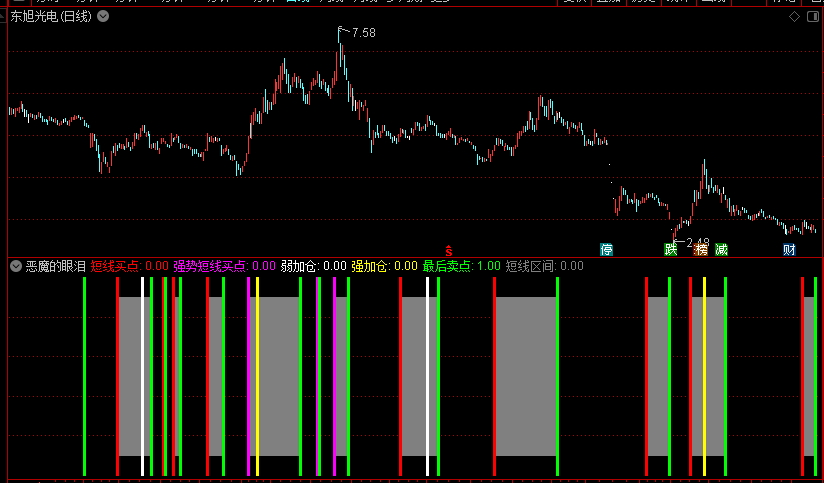The height and width of the screenshot is (483, 824).
Task: Click the 恶魔的眼泪 indicator name
Action: pyautogui.click(x=56, y=266)
